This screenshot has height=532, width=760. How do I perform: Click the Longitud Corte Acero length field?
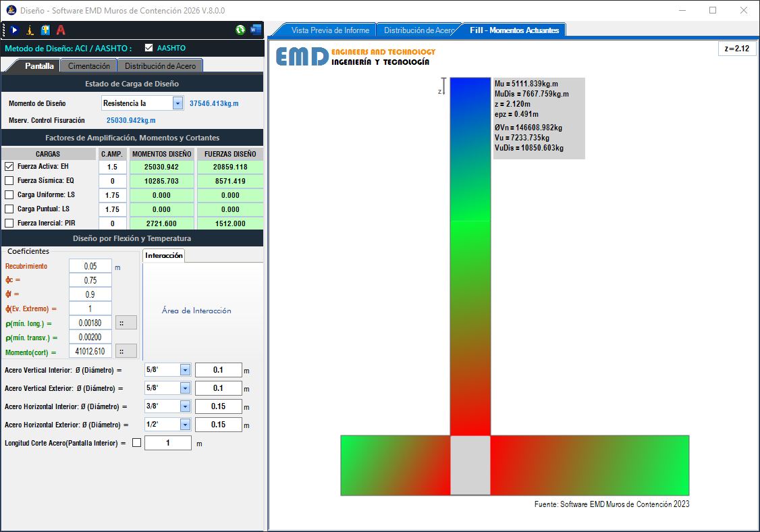coord(167,443)
